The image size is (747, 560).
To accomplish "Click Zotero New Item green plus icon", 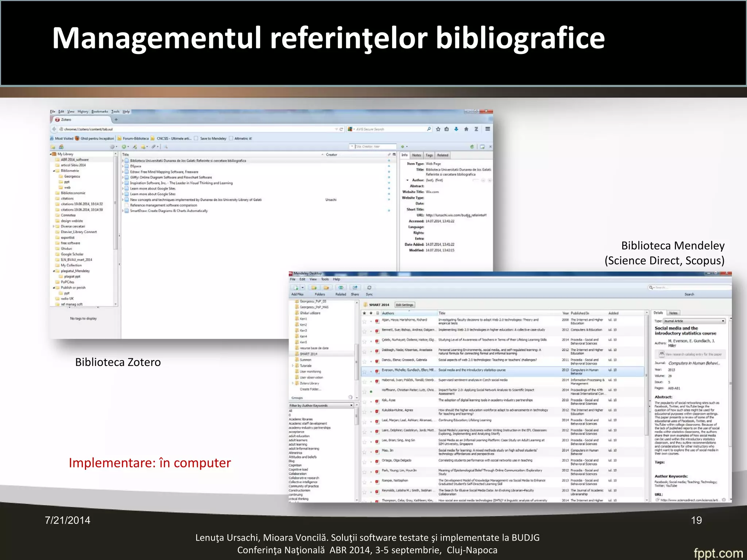I will pos(124,147).
